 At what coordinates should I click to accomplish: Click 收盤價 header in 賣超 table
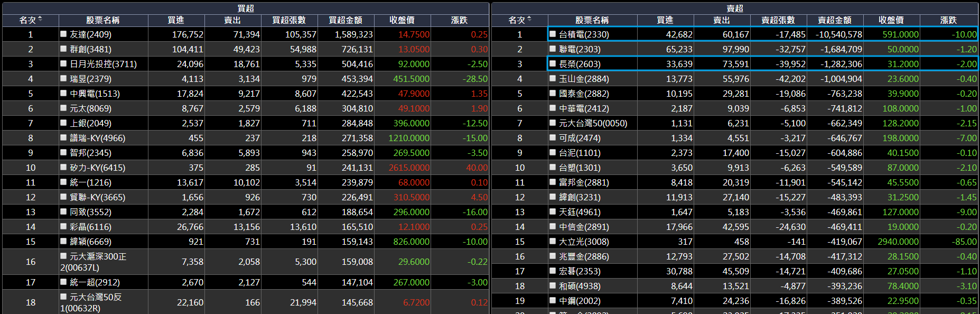pyautogui.click(x=891, y=20)
